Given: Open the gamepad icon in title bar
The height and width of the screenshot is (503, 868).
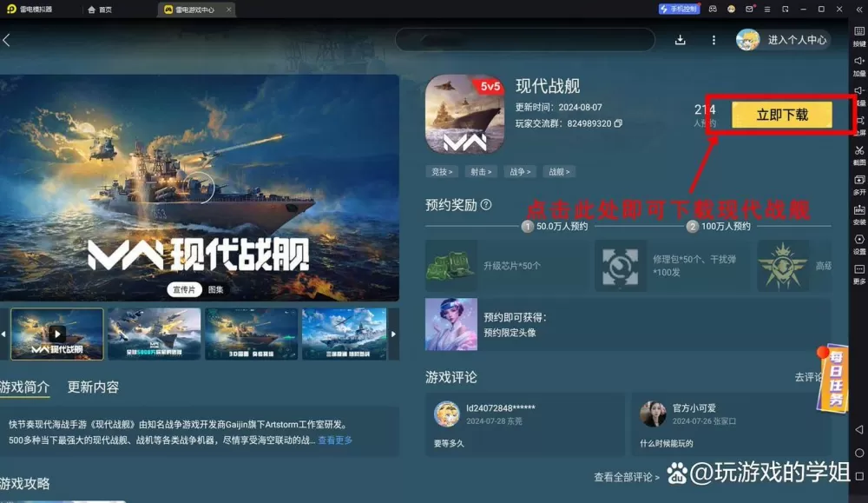Looking at the screenshot, I should tap(713, 9).
